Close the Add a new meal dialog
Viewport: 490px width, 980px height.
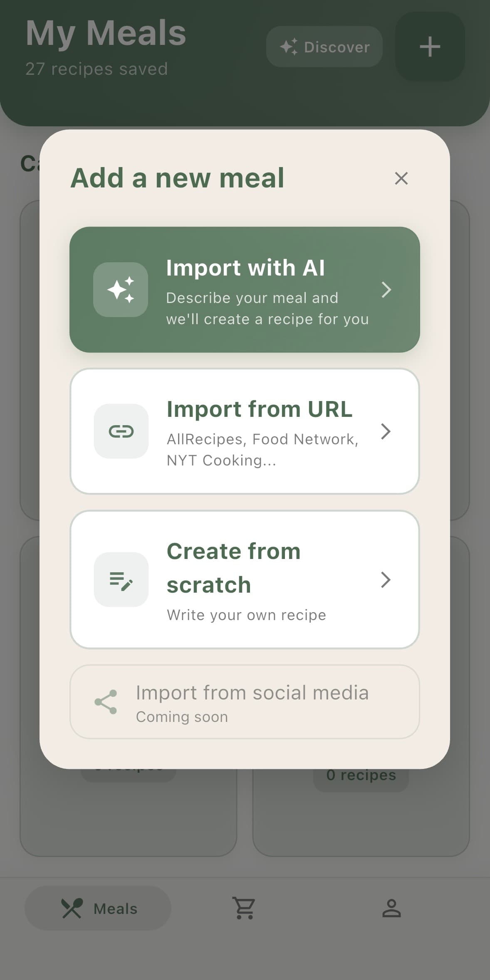(x=401, y=178)
